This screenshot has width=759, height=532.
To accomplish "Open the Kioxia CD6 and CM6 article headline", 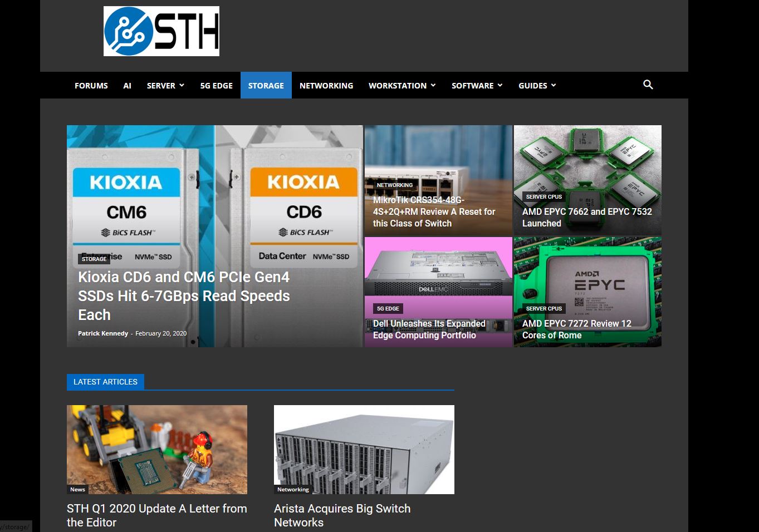I will [184, 296].
